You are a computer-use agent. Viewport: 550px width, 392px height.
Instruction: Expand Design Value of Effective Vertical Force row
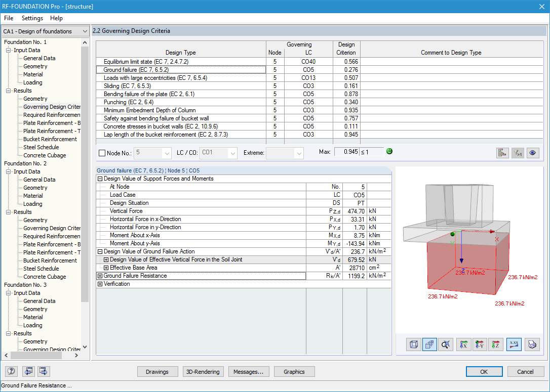[106, 259]
